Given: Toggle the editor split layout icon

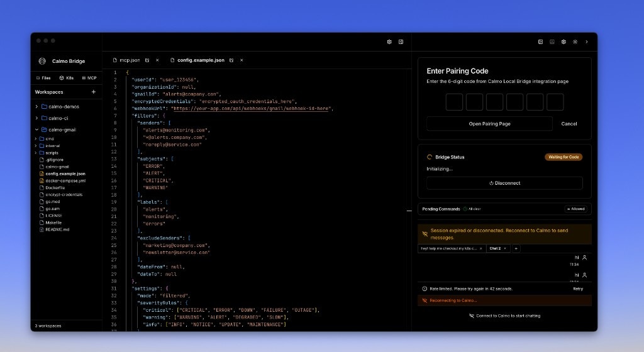Looking at the screenshot, I should (x=401, y=42).
